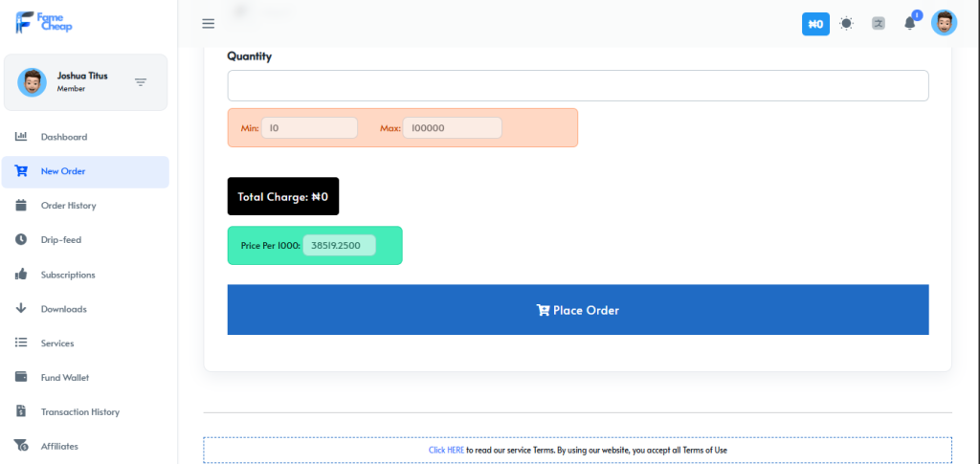
Task: Select New Order in sidebar
Action: coord(85,172)
